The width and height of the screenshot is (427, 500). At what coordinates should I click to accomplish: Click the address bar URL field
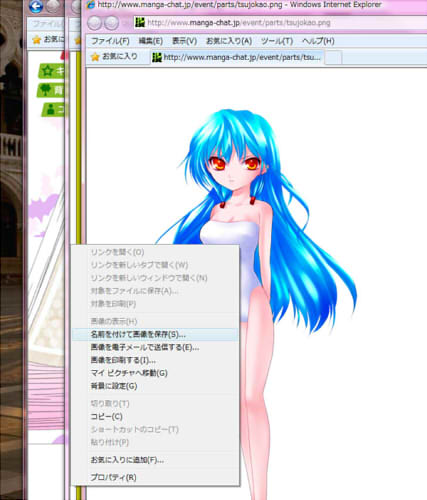[280, 23]
